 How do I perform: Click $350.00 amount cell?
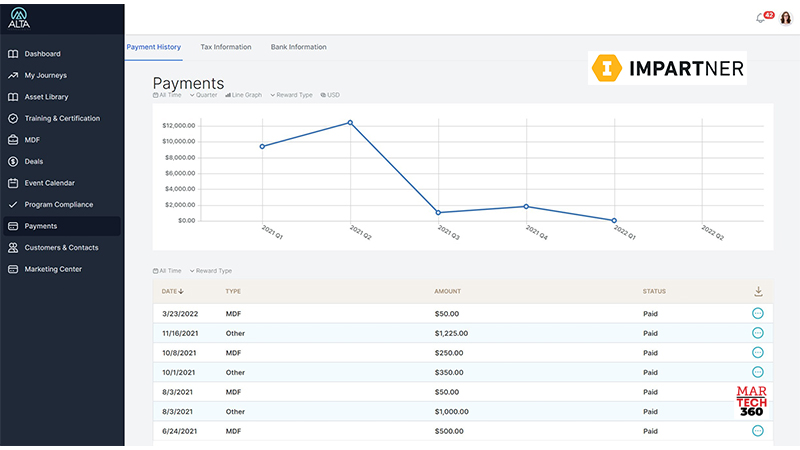[449, 372]
